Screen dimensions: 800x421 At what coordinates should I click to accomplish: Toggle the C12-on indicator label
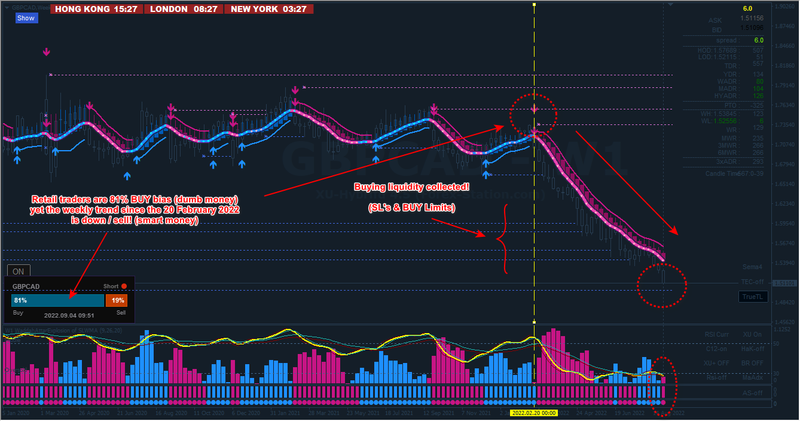[x=717, y=349]
